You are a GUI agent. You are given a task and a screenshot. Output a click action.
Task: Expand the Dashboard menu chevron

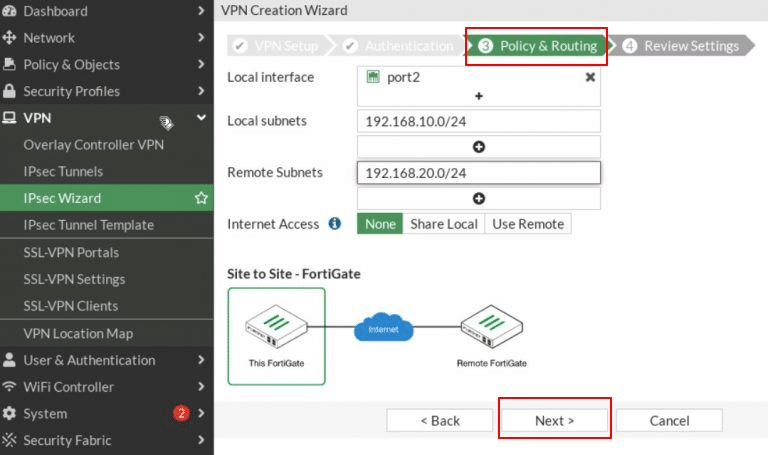pos(201,10)
